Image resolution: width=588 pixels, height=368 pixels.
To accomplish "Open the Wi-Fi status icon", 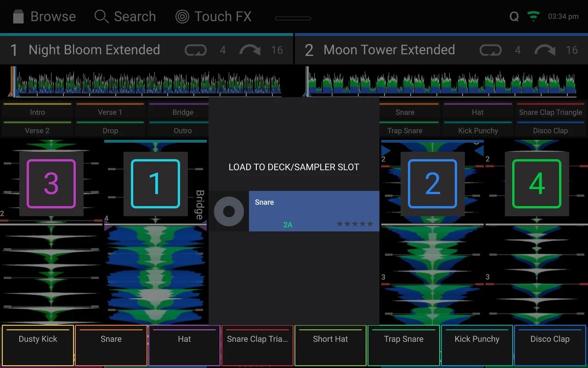I will point(533,16).
